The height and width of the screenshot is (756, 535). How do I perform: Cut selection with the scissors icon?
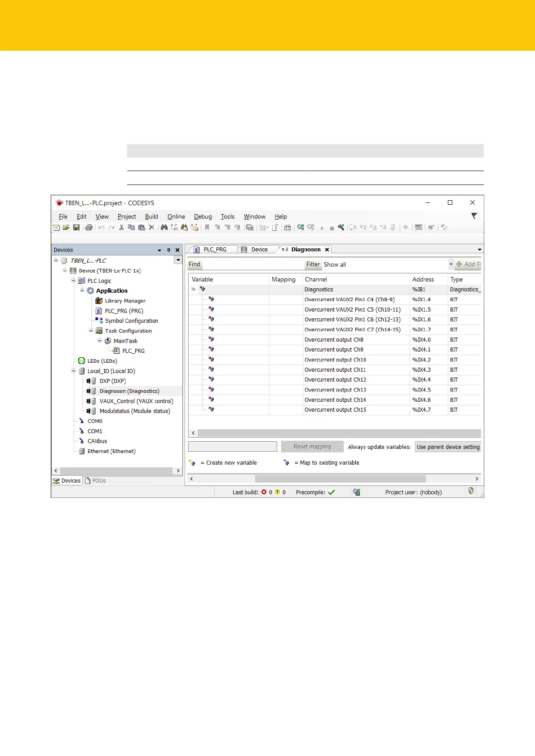coord(121,228)
